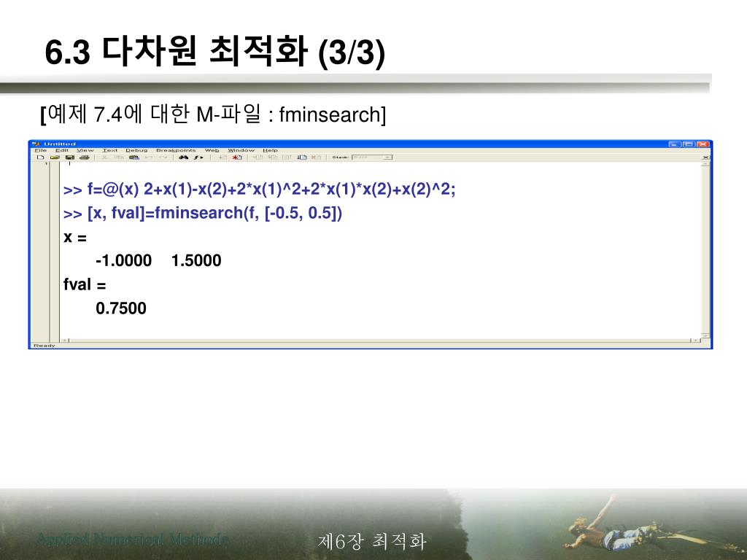
Task: Open the Web menu
Action: coord(212,150)
